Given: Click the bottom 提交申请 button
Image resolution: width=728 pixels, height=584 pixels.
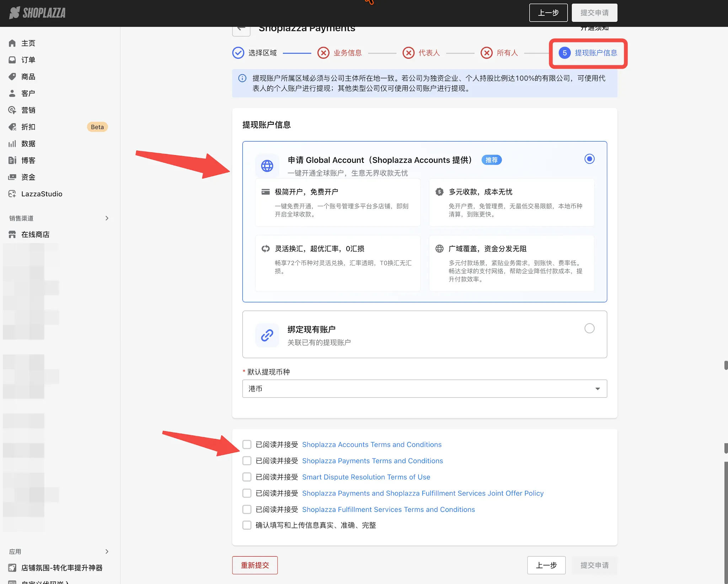Looking at the screenshot, I should tap(594, 565).
